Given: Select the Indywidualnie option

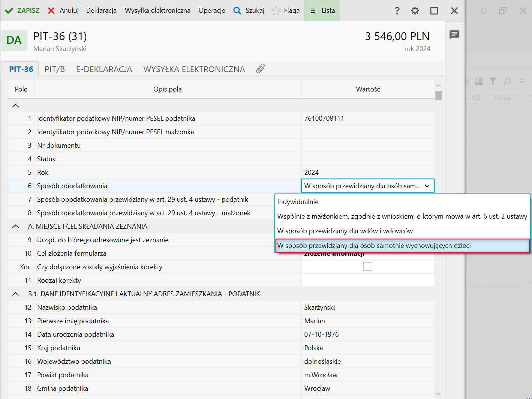Looking at the screenshot, I should (x=298, y=202).
